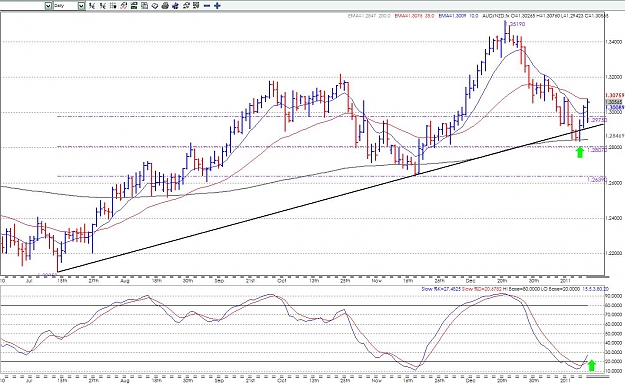The width and height of the screenshot is (625, 384).
Task: Click the 1.26390 horizontal level label
Action: 597,180
